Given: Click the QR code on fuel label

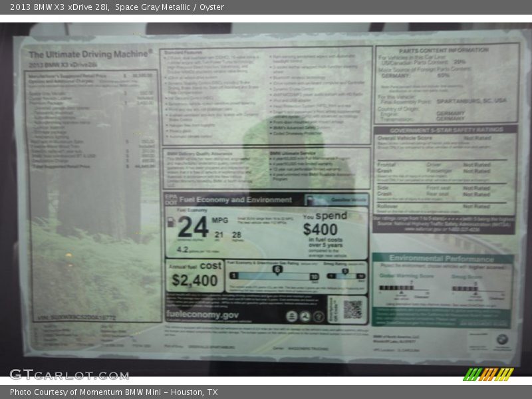Looking at the screenshot, I should coord(352,309).
